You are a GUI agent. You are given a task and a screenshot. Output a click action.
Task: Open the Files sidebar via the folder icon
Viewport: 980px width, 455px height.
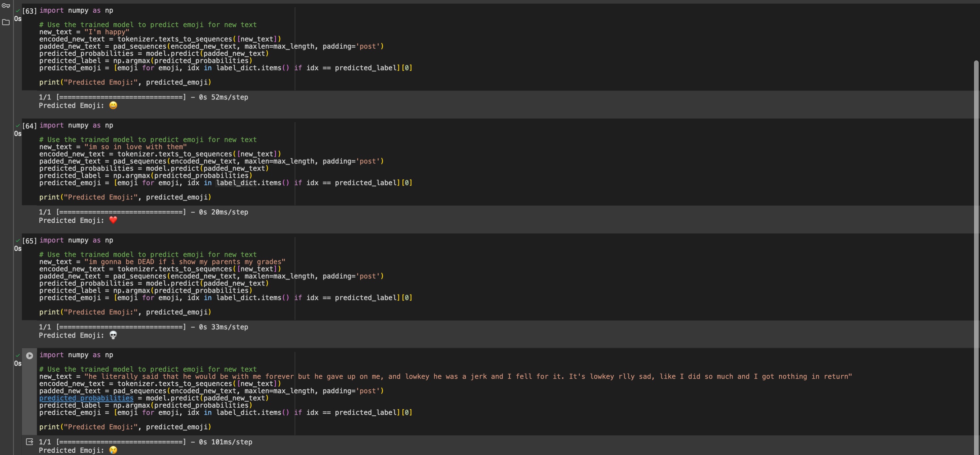pos(5,22)
